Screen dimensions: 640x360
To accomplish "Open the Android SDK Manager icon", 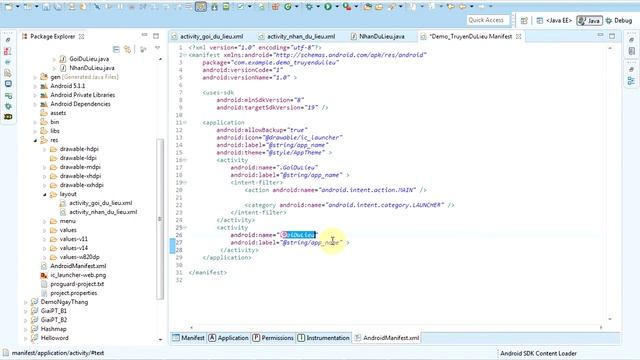I will pos(214,7).
